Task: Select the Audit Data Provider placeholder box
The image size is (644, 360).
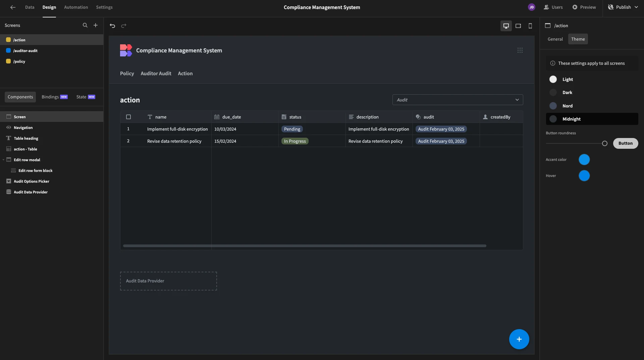Action: pos(168,281)
